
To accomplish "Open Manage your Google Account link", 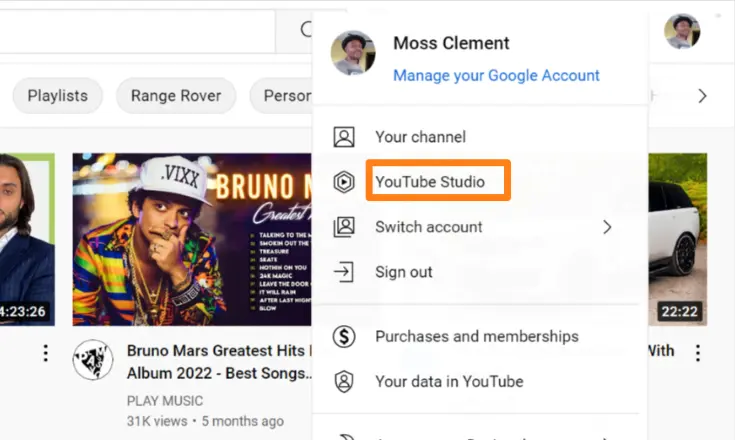I will click(496, 75).
